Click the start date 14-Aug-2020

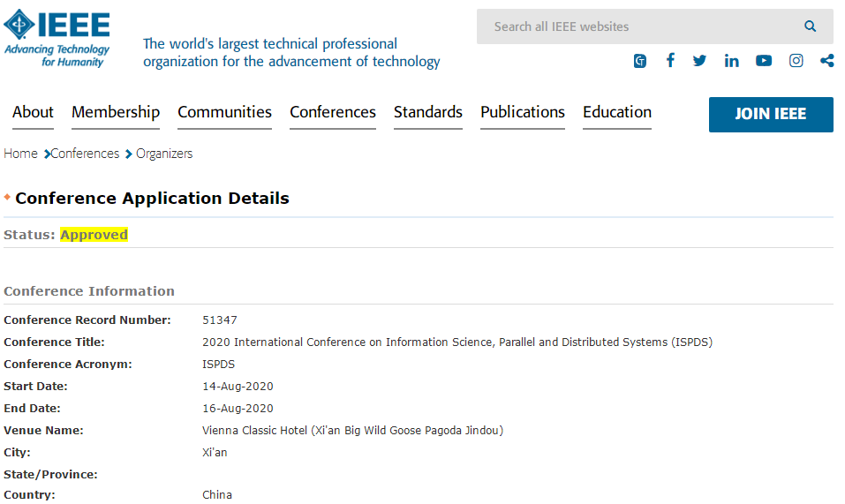(238, 386)
